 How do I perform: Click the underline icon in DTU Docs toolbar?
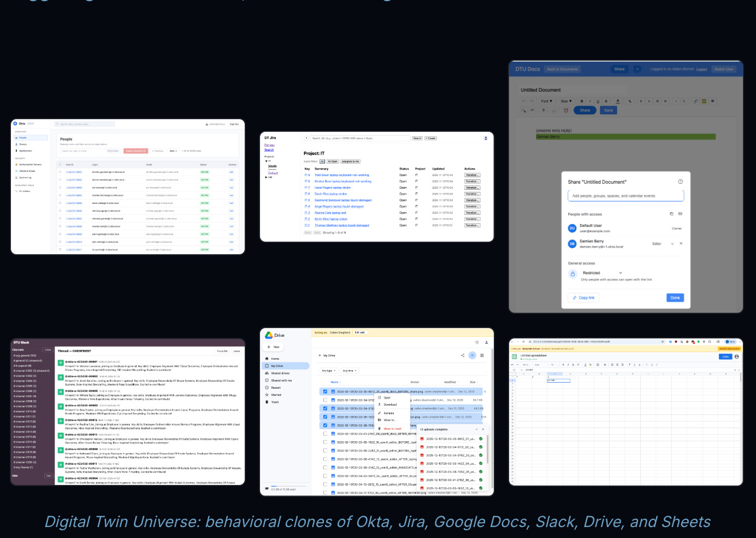(598, 101)
